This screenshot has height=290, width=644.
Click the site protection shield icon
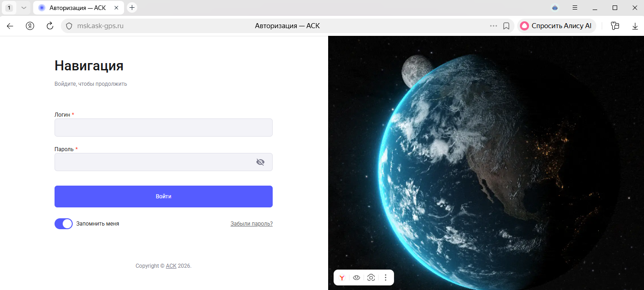(69, 26)
